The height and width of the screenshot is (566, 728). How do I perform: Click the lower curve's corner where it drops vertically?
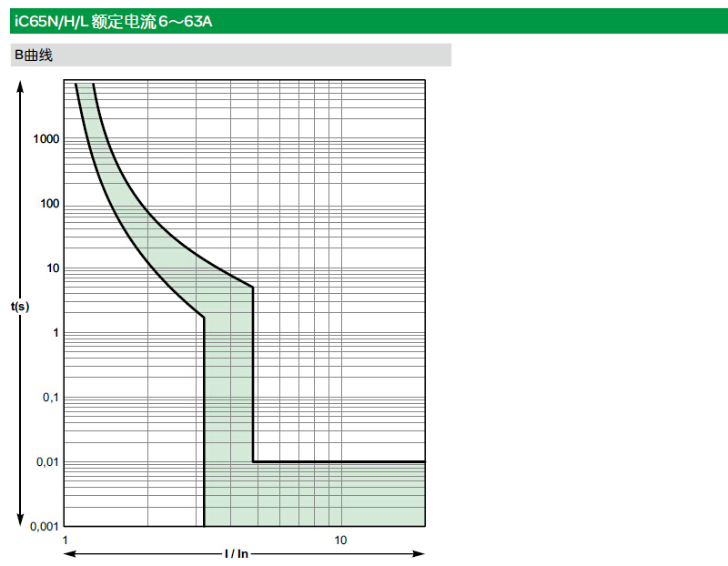coord(204,317)
